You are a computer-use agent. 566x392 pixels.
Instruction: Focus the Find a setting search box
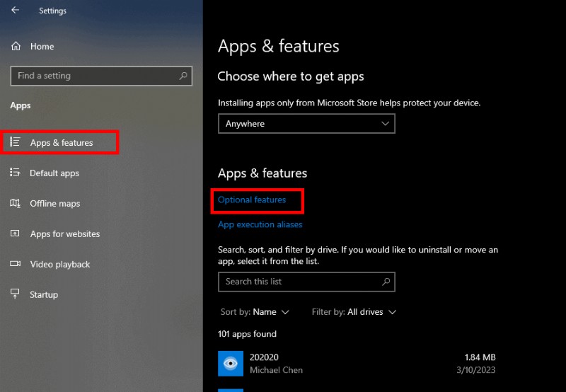101,76
